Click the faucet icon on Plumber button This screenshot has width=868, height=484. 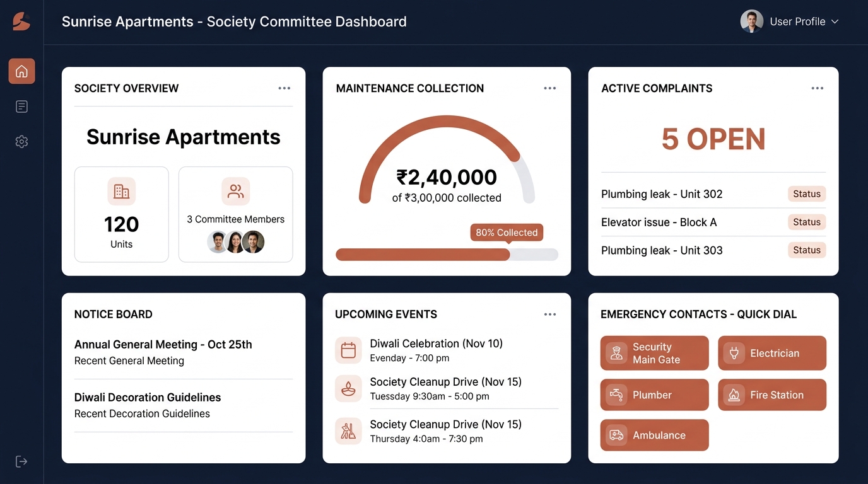pos(616,395)
